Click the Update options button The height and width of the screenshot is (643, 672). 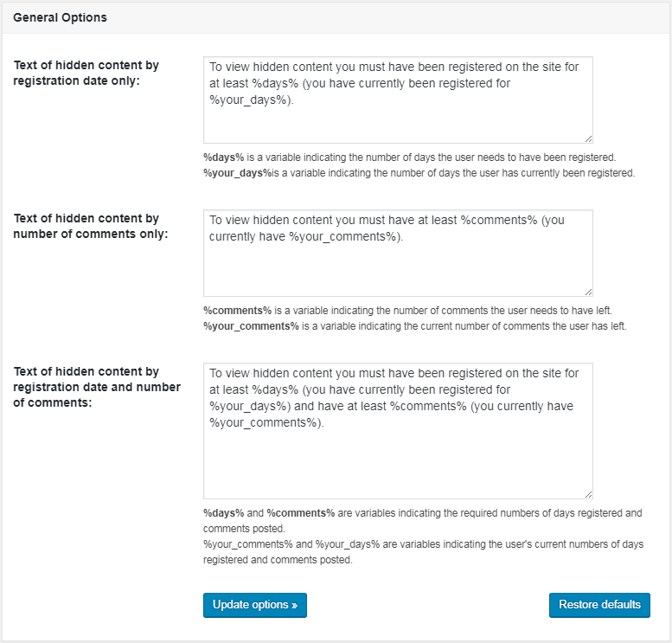coord(255,605)
